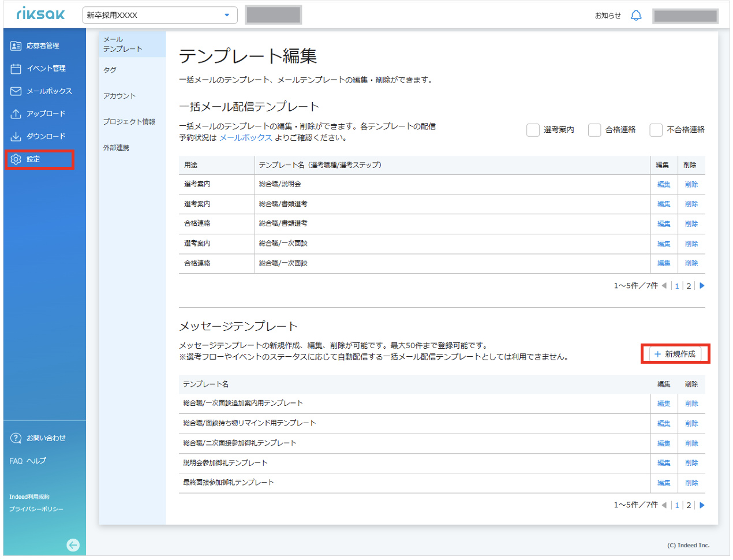Edit 選考案内 総合職/一次面談 template
The width and height of the screenshot is (733, 560).
click(664, 244)
